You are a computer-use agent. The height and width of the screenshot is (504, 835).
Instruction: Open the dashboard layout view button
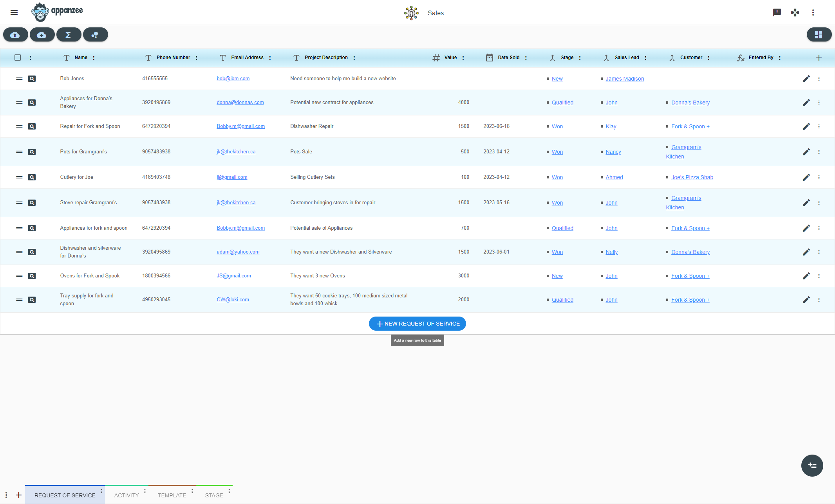(819, 35)
